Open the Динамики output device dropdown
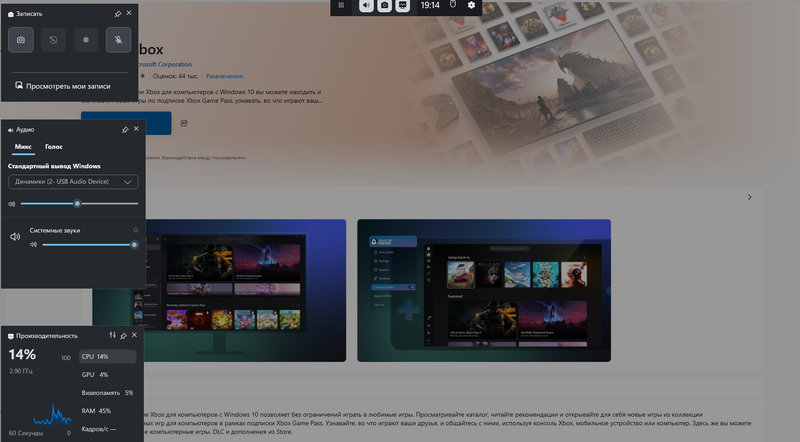 pos(73,182)
